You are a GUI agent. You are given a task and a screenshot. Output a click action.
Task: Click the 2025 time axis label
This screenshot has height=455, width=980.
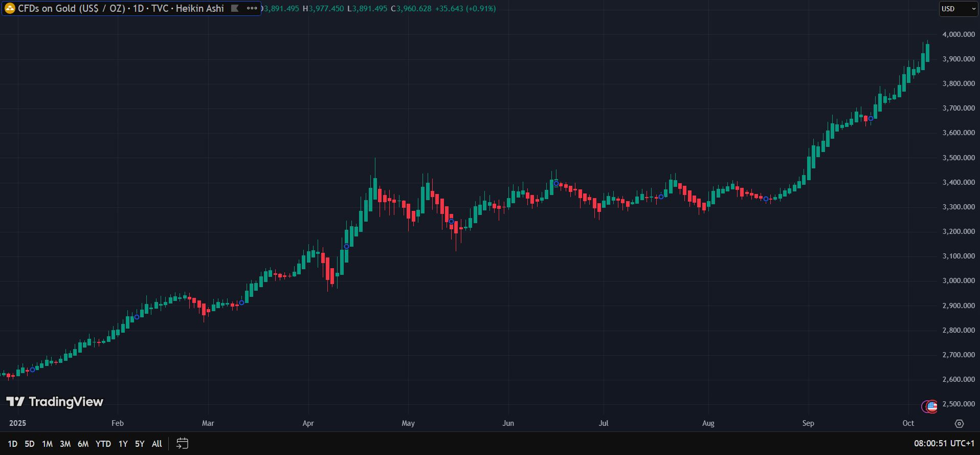(x=18, y=423)
